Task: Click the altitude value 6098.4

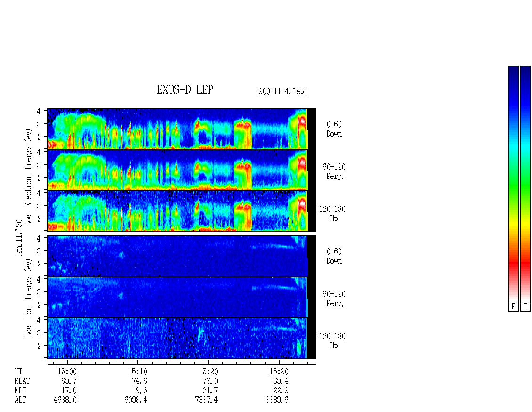Action: tap(136, 400)
